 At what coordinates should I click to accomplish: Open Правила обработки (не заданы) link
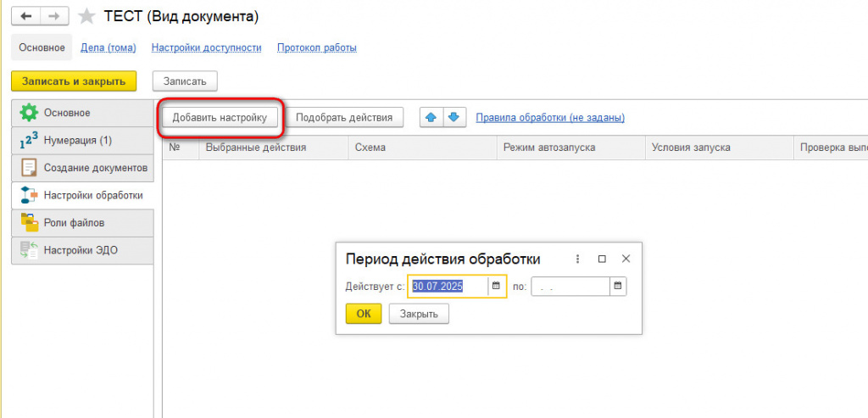[550, 117]
